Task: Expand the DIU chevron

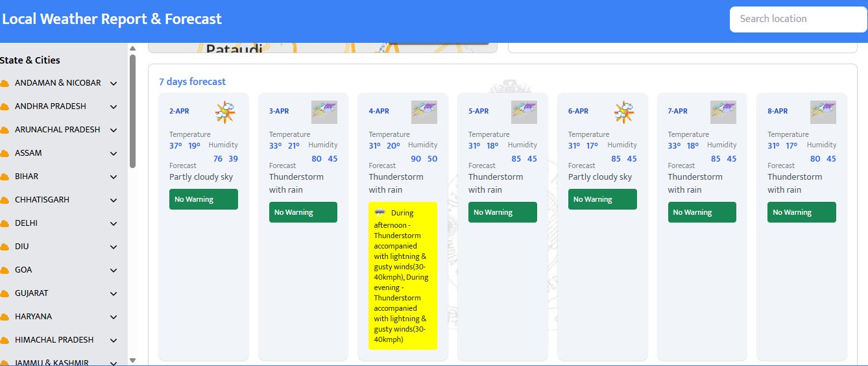Action: click(x=114, y=247)
